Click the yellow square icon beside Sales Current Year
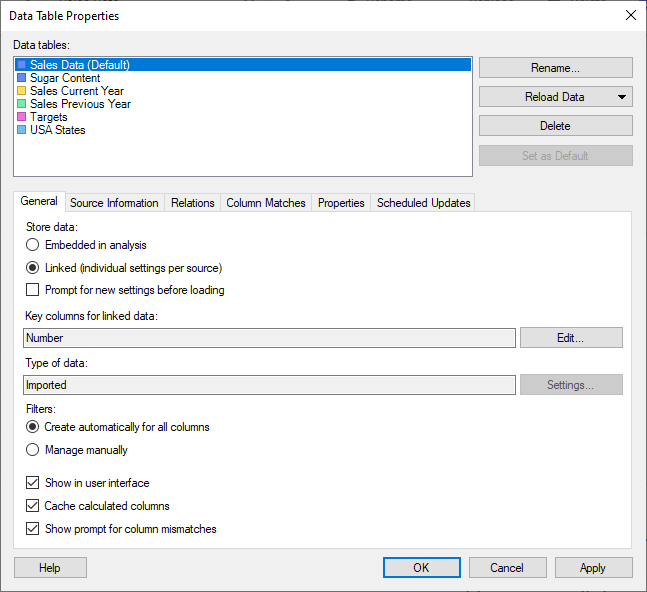647x592 pixels. pos(21,91)
